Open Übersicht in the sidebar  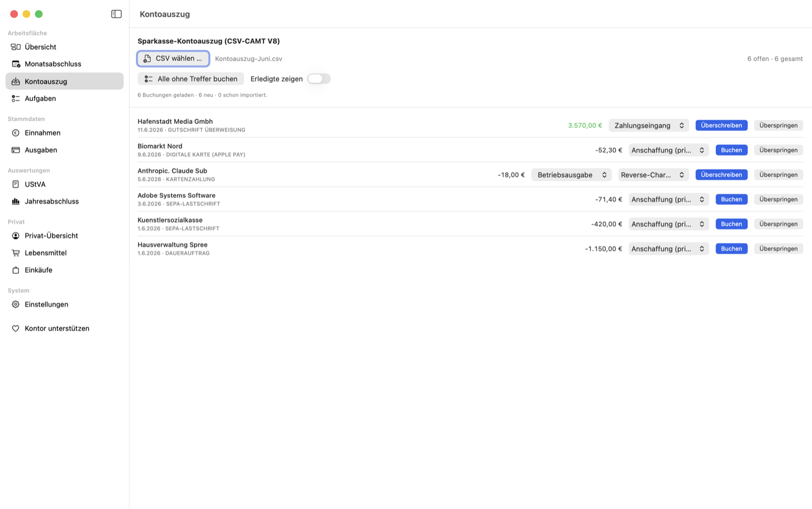64,47
